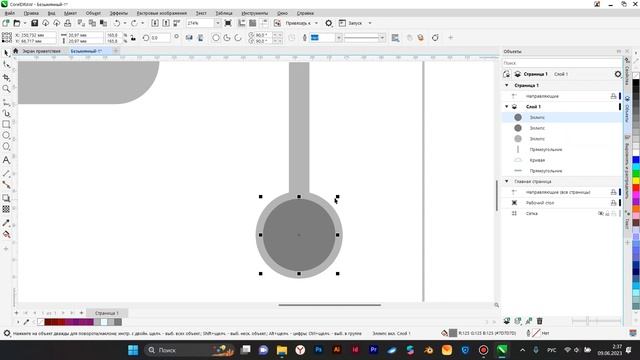Select the first Прямоугольник object in list

(546, 149)
